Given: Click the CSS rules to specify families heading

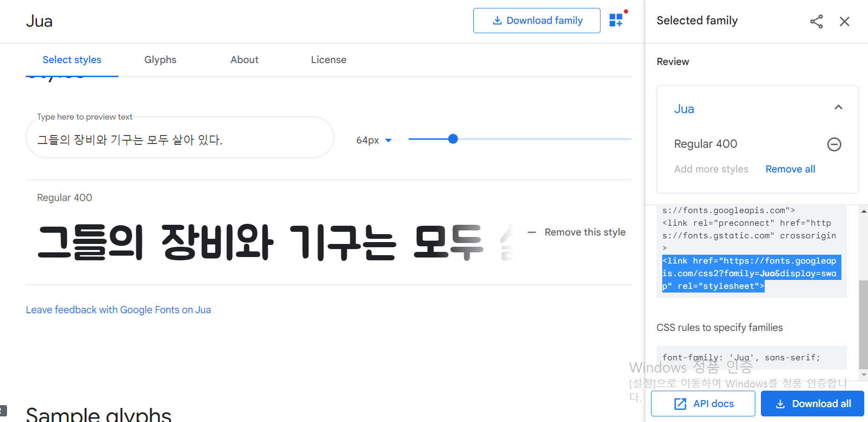Looking at the screenshot, I should pyautogui.click(x=719, y=328).
